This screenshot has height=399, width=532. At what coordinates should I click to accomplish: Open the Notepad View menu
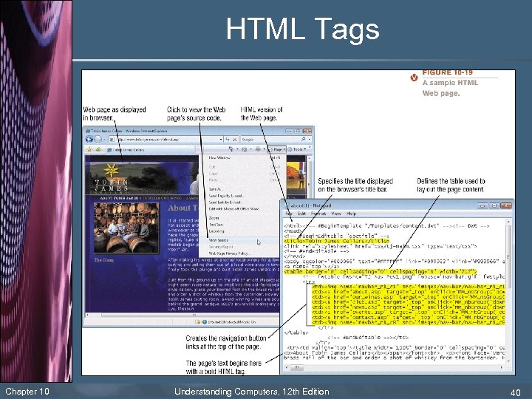click(336, 214)
